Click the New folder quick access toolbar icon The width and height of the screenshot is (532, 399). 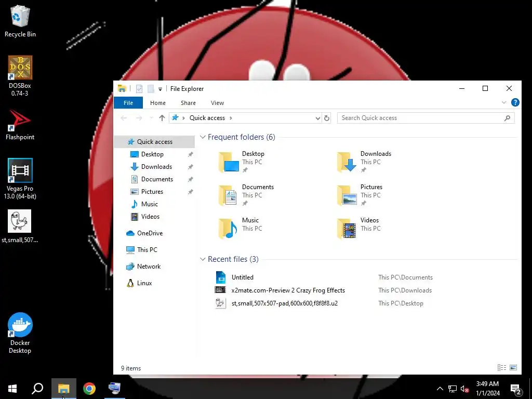151,89
